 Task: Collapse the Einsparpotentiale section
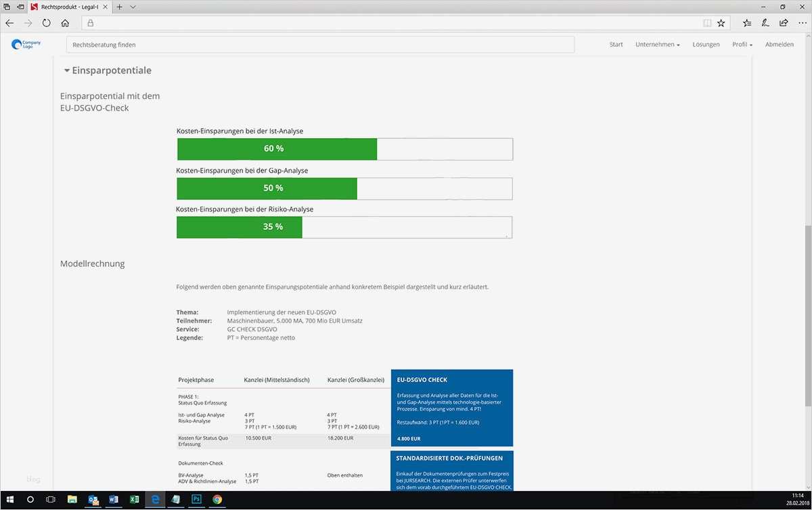pyautogui.click(x=66, y=70)
